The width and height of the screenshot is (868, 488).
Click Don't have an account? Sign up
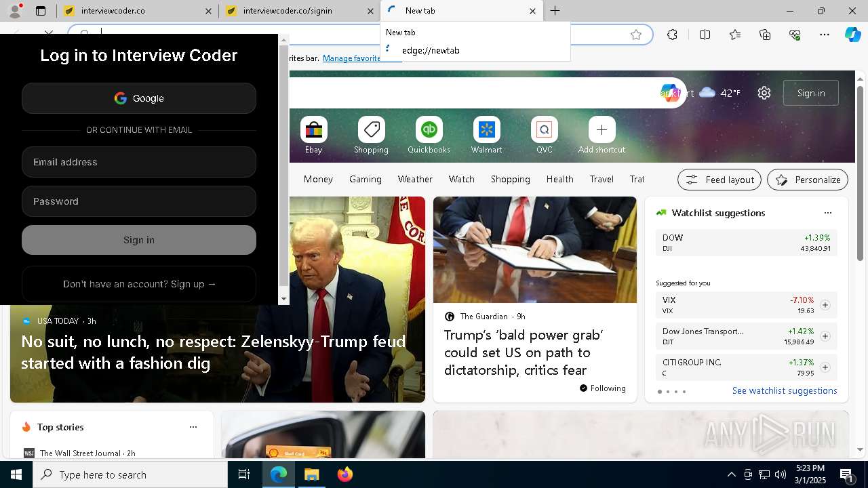[x=139, y=284]
